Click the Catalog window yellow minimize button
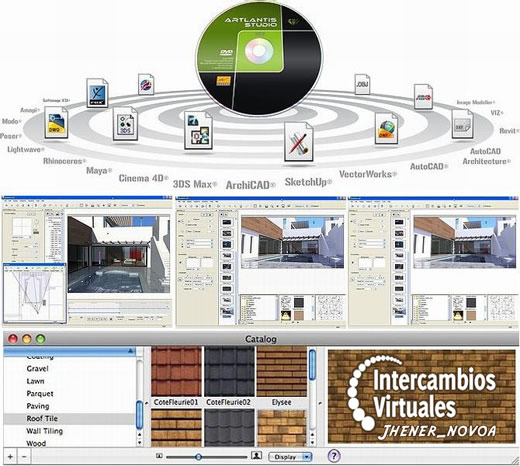The width and height of the screenshot is (520, 466). pos(27,339)
